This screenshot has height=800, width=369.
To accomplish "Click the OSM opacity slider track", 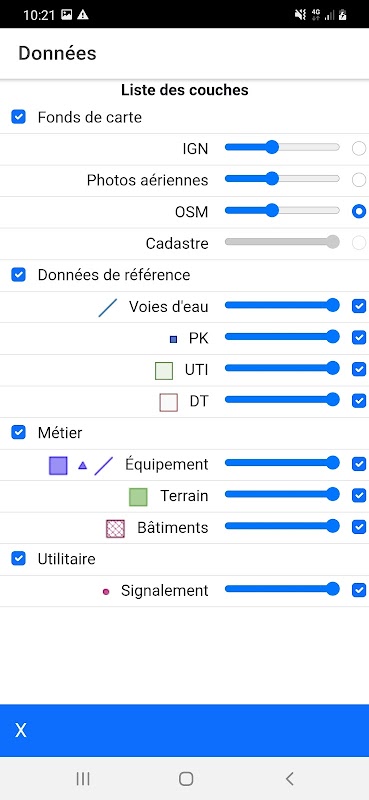I will tap(282, 211).
